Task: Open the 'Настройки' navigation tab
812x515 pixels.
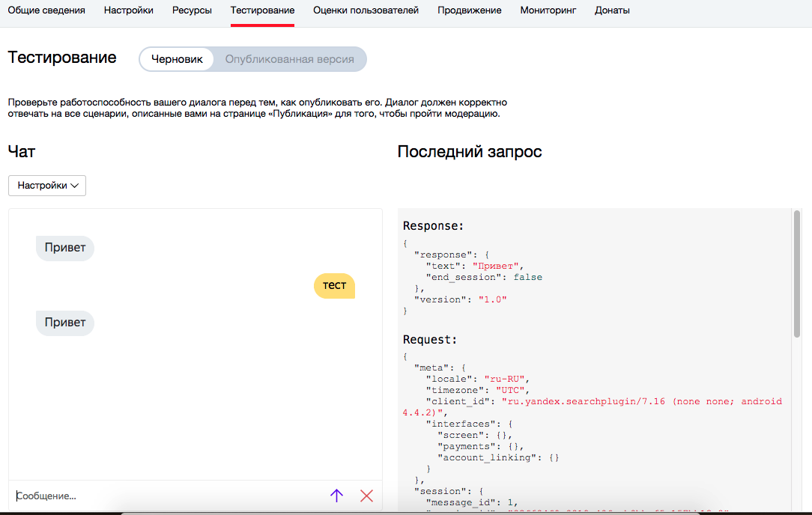Action: 128,10
